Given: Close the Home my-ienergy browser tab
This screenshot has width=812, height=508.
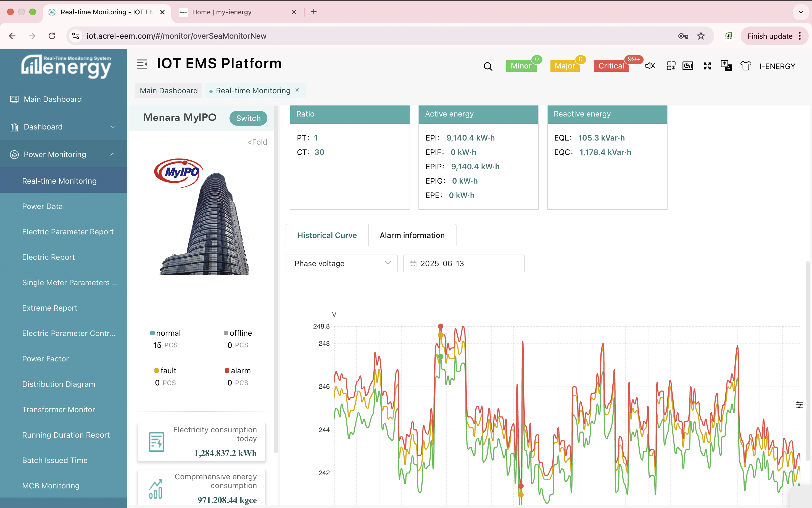Looking at the screenshot, I should pos(294,12).
